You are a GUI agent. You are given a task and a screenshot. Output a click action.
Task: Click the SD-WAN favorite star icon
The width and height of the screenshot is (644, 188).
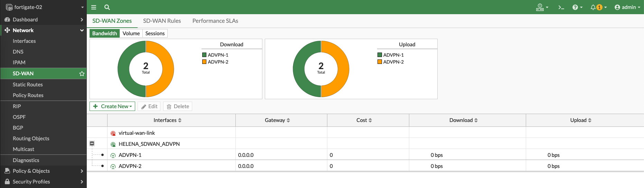82,74
